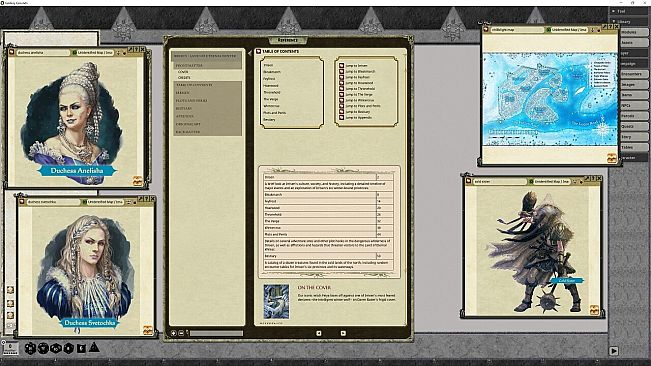Click the Duchess Svetochka name field
The width and height of the screenshot is (651, 366).
point(52,202)
